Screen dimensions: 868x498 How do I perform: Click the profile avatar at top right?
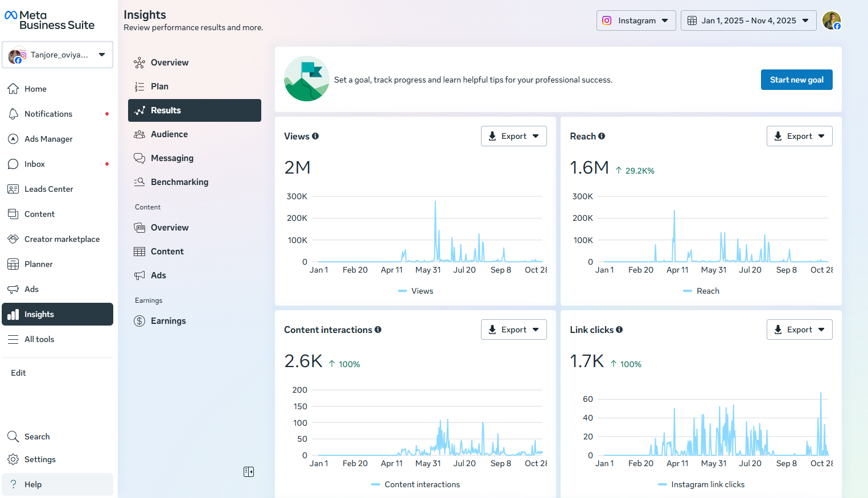(x=831, y=20)
